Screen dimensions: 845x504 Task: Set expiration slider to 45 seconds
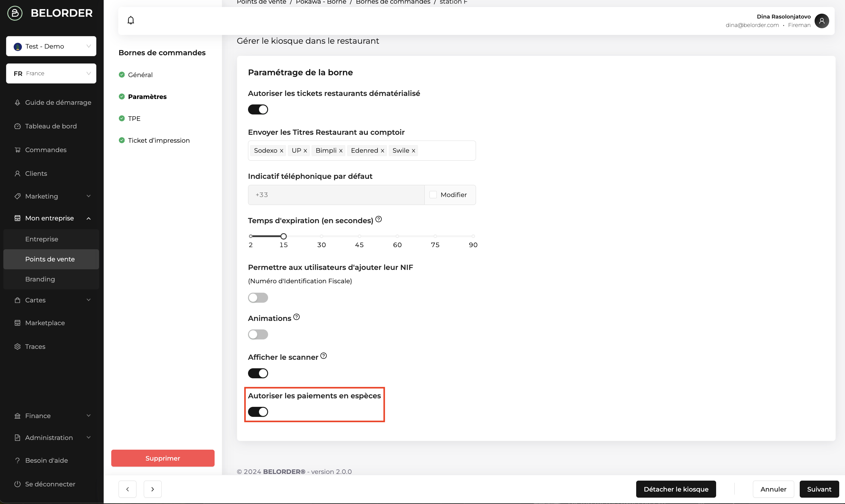[359, 237]
